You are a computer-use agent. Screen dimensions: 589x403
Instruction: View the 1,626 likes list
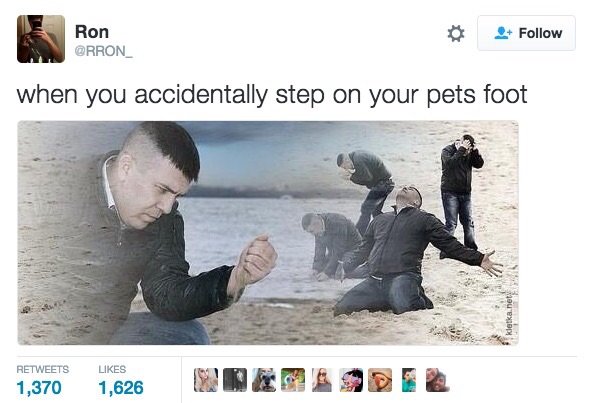121,380
